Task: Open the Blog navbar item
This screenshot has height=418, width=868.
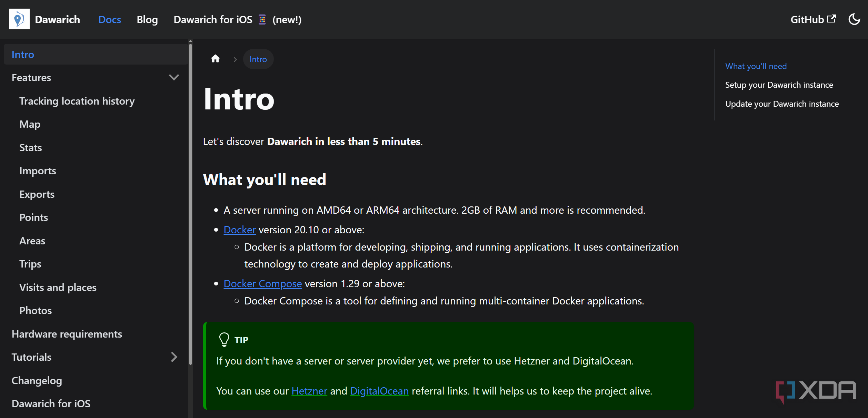Action: click(x=147, y=19)
